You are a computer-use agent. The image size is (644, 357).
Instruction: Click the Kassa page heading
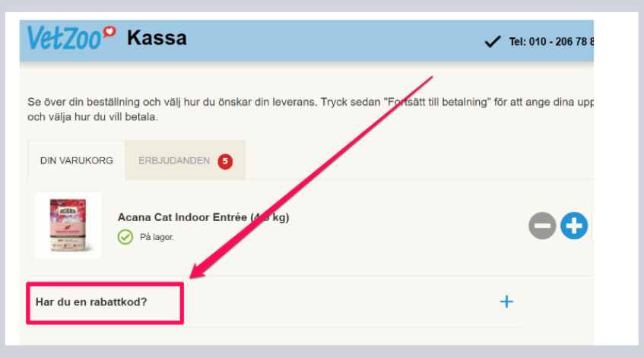click(x=157, y=38)
